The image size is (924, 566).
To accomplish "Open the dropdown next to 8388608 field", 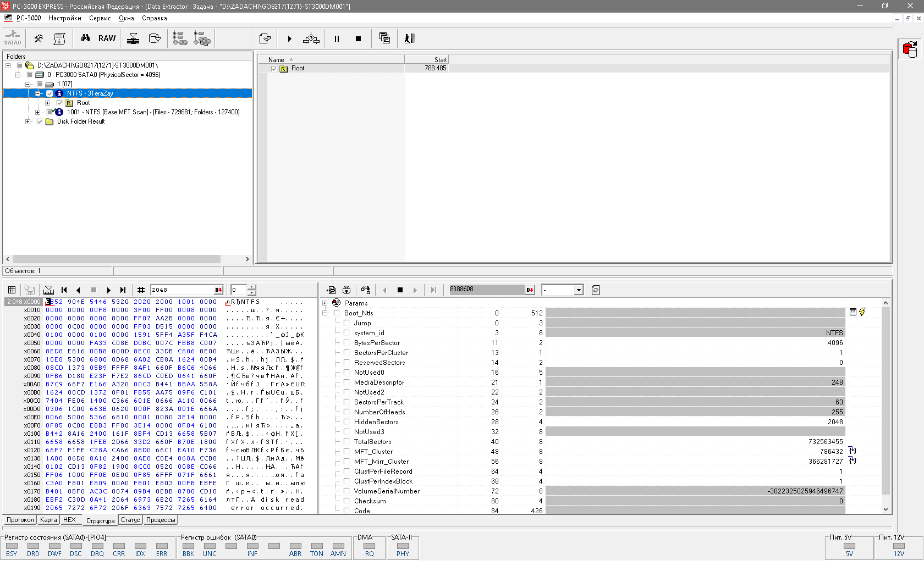I will click(x=578, y=290).
